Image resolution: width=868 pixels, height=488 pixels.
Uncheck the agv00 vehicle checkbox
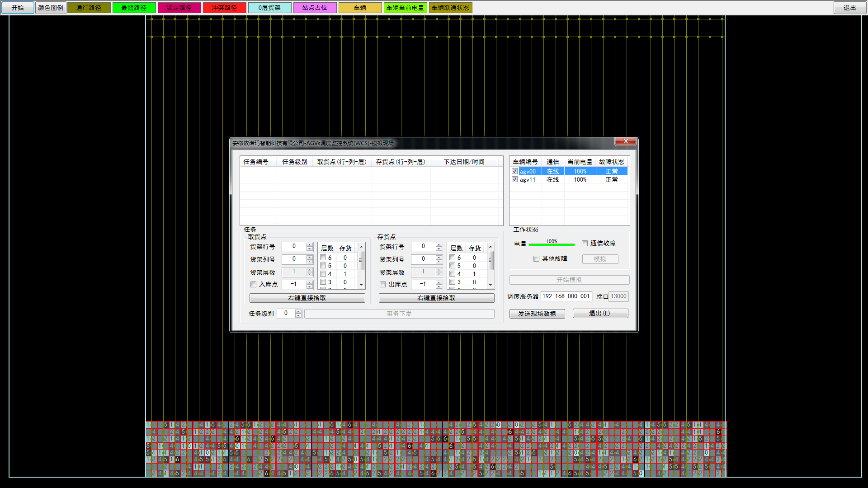514,171
